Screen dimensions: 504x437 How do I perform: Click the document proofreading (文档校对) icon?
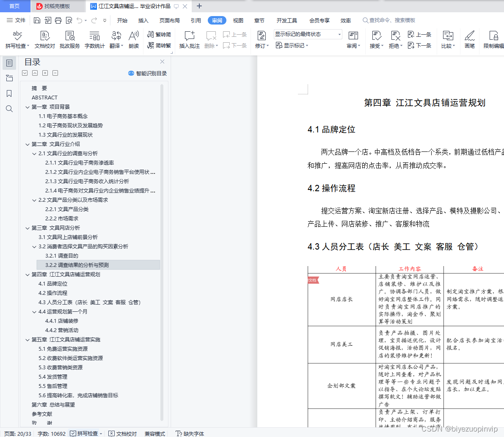tap(45, 39)
